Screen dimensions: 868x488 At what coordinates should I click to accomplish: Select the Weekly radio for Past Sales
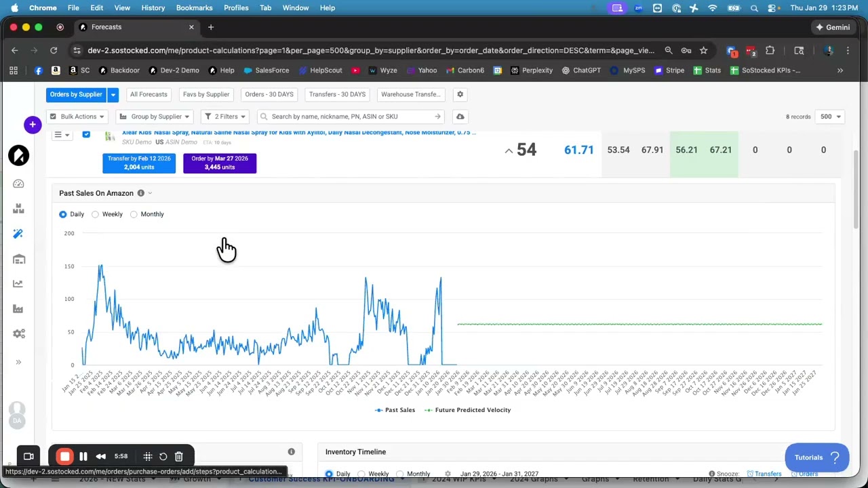tap(95, 214)
